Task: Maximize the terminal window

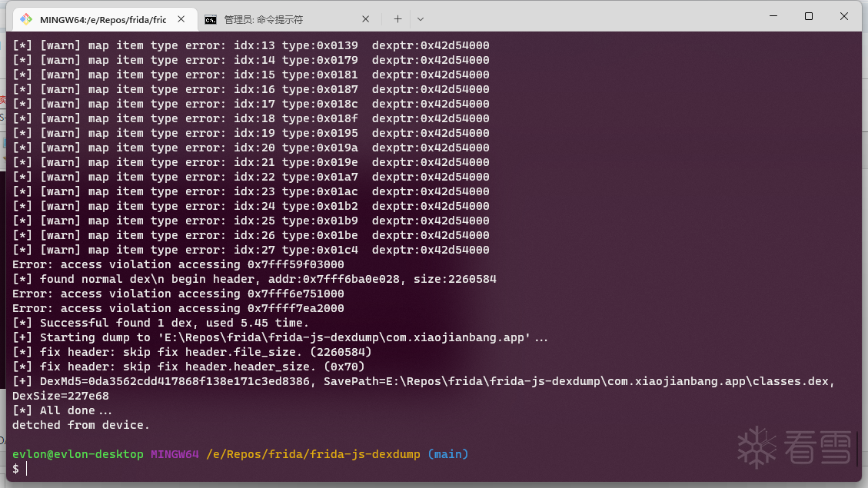Action: 809,16
